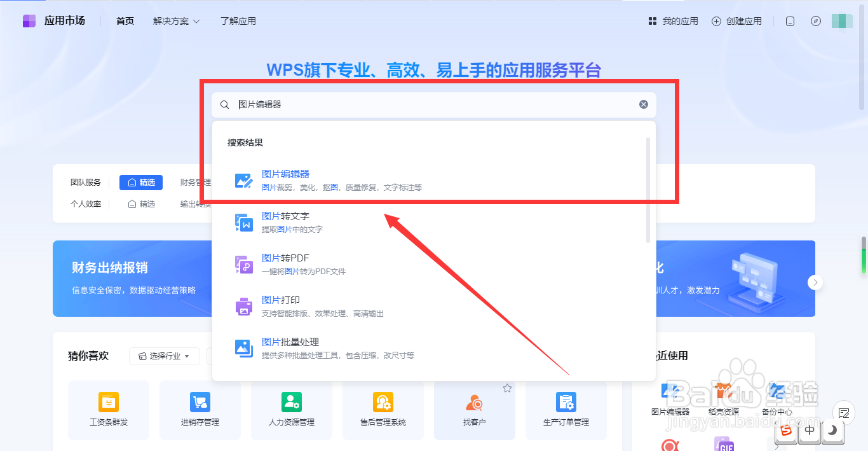Open 稻壳资源 in recently used
This screenshot has width=868, height=451.
pos(724,399)
